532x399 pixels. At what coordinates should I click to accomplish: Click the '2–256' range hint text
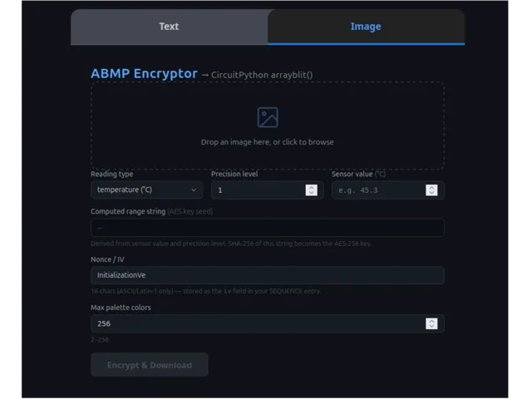point(100,340)
